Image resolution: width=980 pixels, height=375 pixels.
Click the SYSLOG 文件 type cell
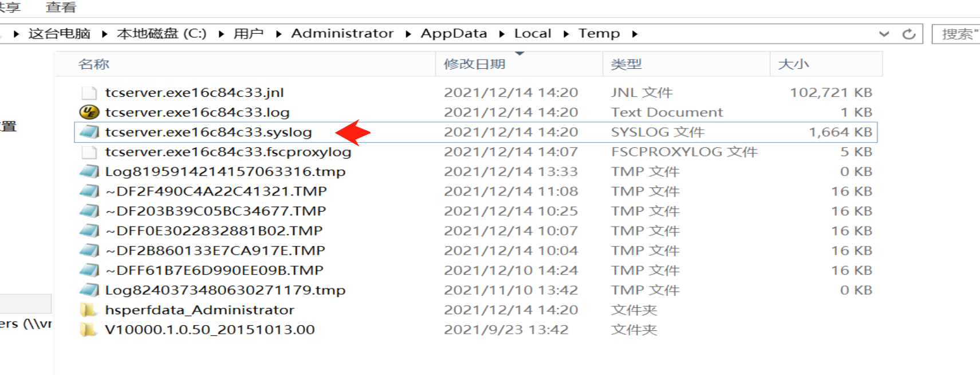657,132
